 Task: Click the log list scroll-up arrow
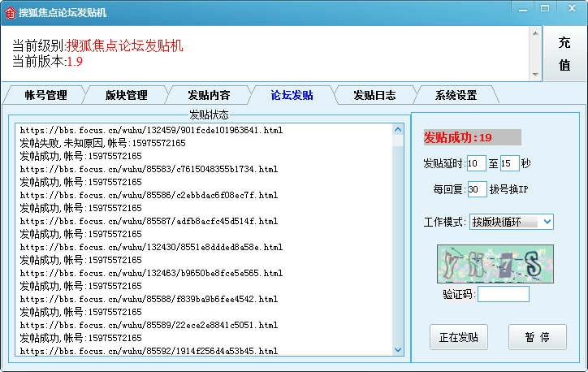tap(398, 130)
